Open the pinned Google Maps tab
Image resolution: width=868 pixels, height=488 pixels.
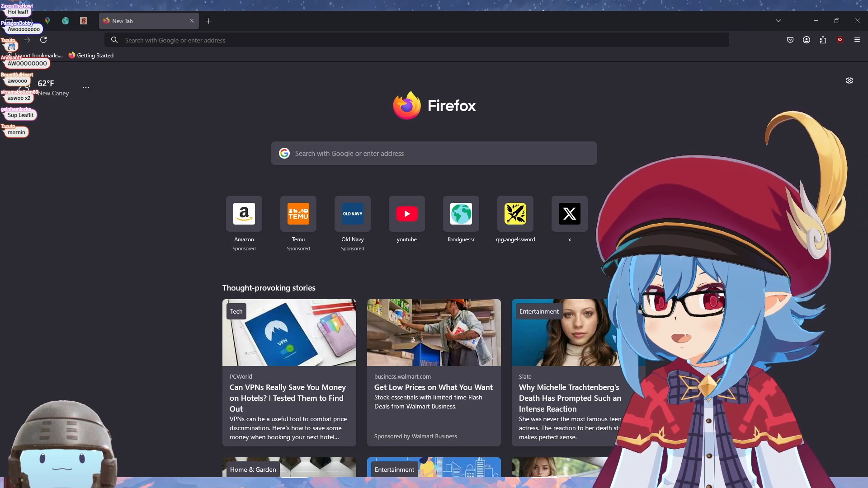pyautogui.click(x=47, y=21)
